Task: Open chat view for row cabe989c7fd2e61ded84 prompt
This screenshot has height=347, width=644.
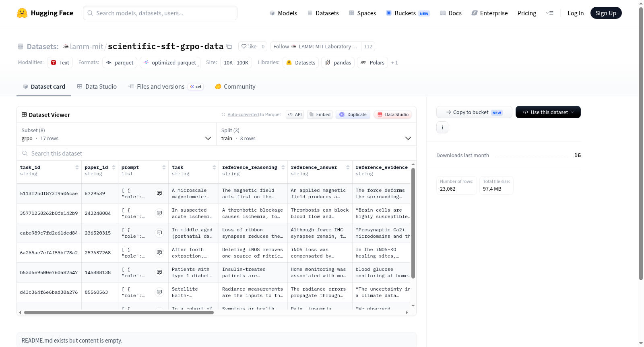Action: click(159, 233)
